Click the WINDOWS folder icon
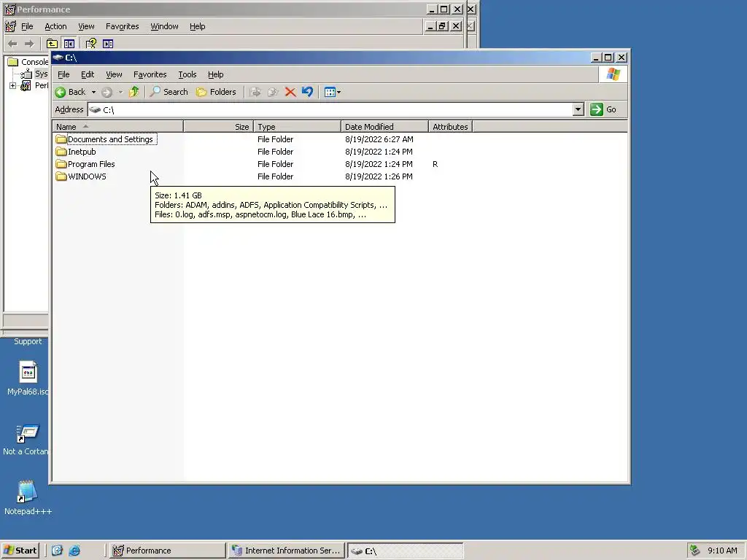This screenshot has width=747, height=560. tap(61, 176)
